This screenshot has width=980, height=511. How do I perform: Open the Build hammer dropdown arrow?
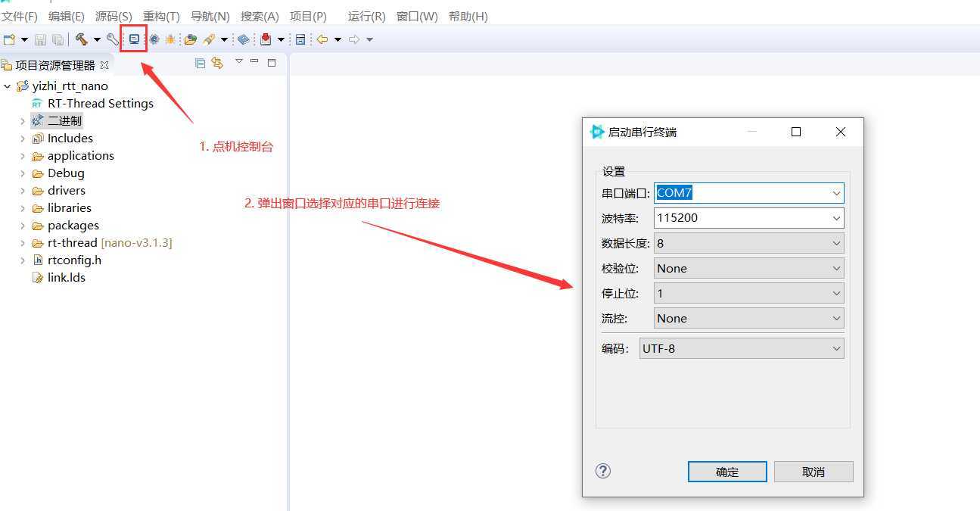tap(97, 39)
